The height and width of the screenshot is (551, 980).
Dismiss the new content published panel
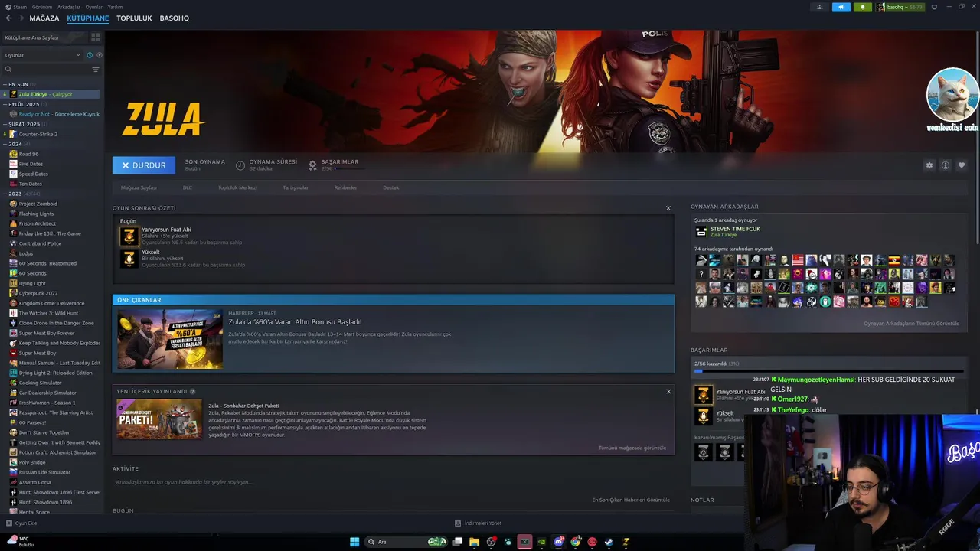[668, 391]
